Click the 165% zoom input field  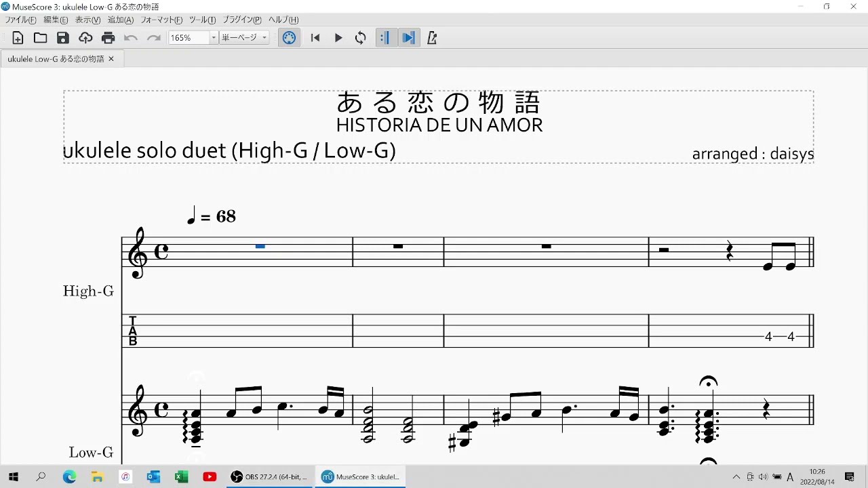pyautogui.click(x=189, y=38)
